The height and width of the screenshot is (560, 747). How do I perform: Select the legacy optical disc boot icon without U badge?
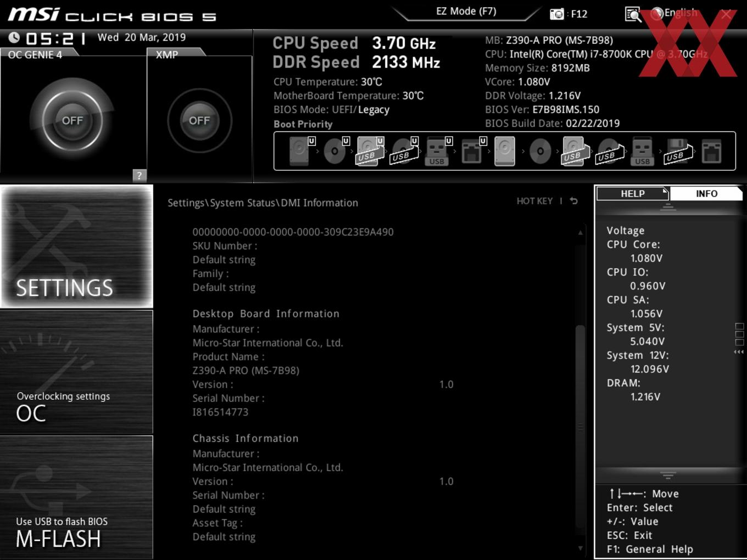pyautogui.click(x=540, y=151)
